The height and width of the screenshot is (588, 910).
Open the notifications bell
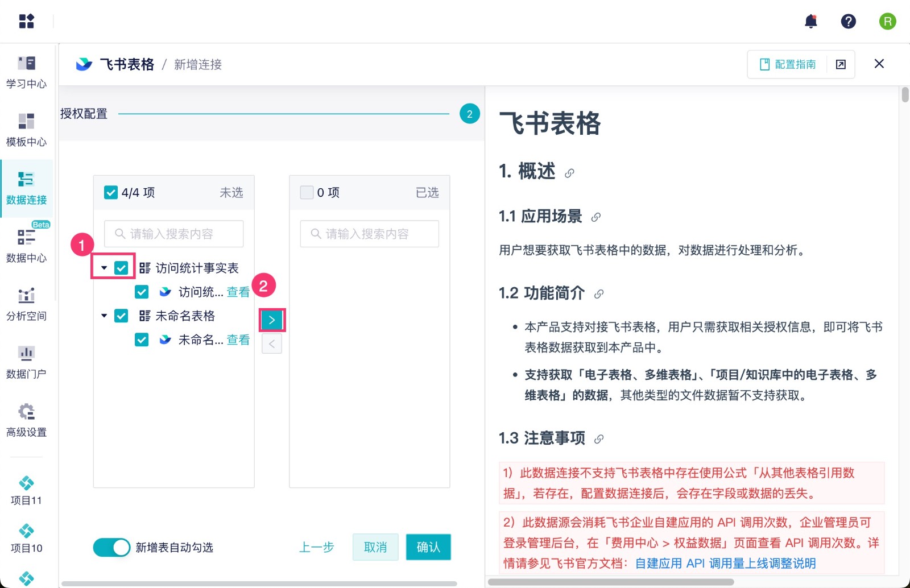click(x=811, y=22)
